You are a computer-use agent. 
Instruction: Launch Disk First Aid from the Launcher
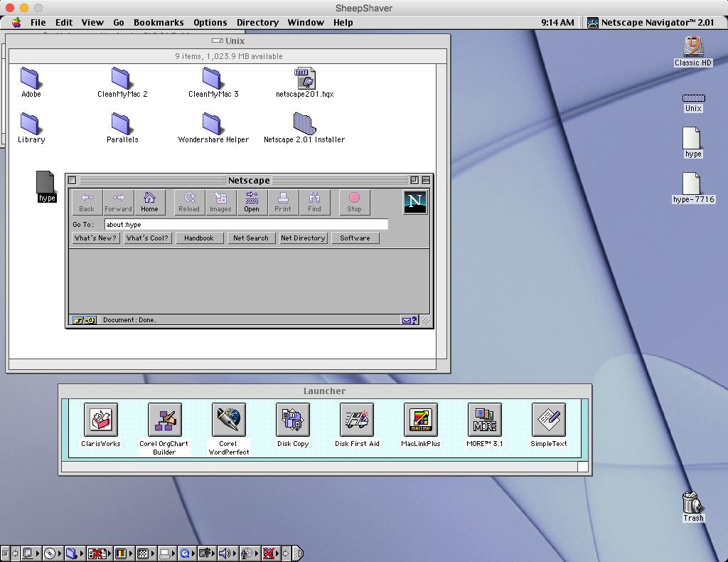click(x=357, y=420)
